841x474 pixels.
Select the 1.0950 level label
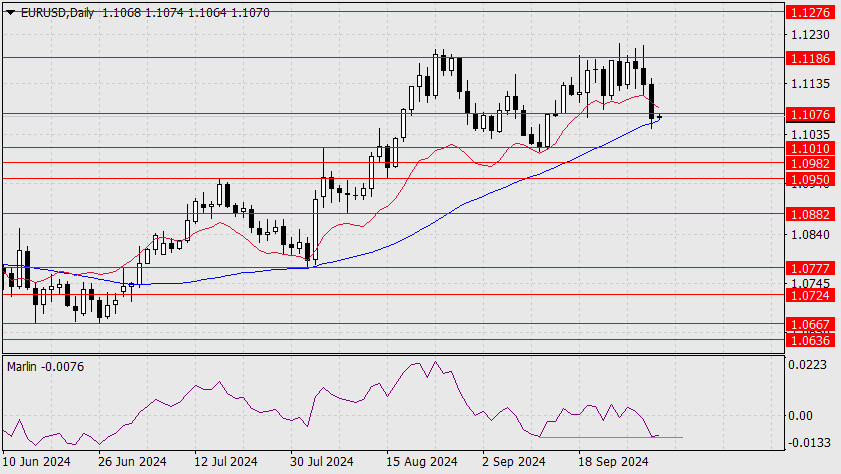point(810,180)
